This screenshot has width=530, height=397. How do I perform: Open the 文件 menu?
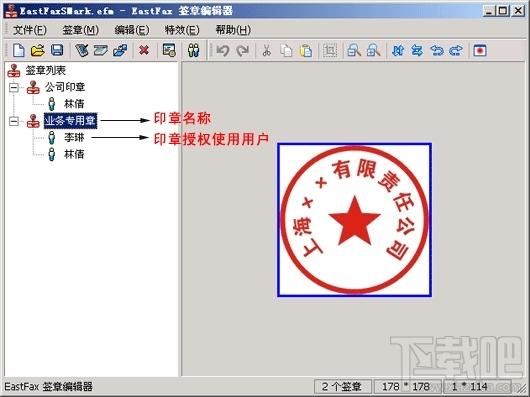tap(29, 30)
